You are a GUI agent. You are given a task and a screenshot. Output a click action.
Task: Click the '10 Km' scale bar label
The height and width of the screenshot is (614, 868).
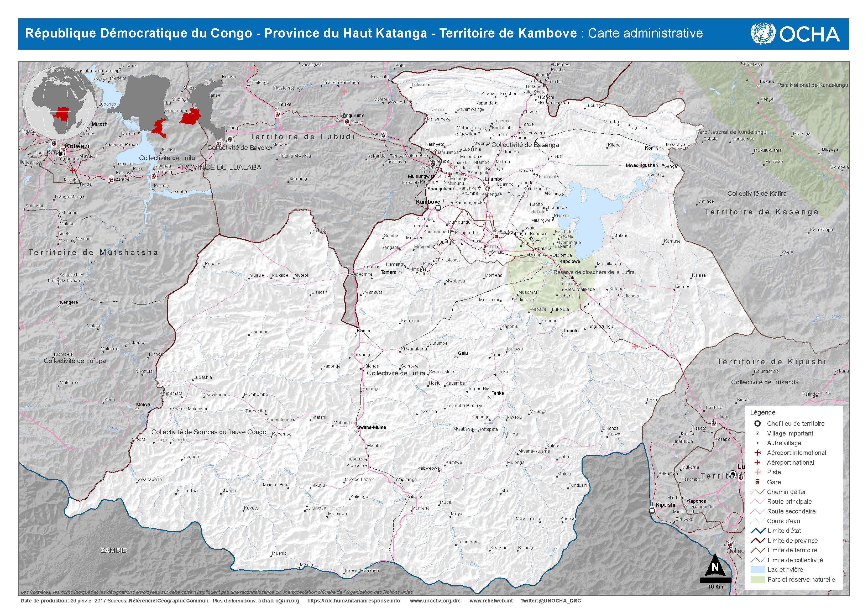pyautogui.click(x=715, y=586)
